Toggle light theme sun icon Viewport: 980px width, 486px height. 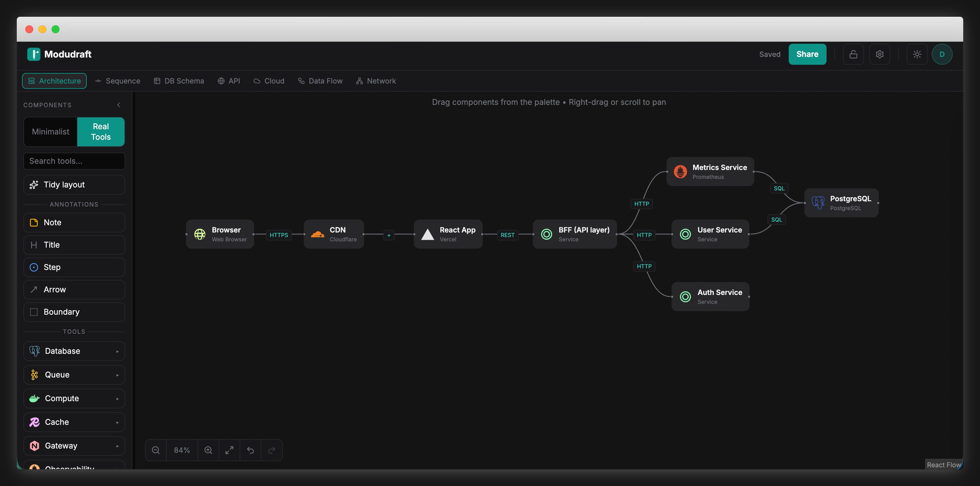tap(917, 54)
